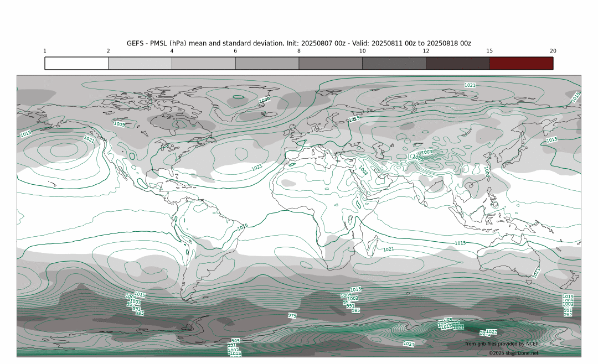Pick the 8–10 gray colorbar segment

(x=330, y=63)
